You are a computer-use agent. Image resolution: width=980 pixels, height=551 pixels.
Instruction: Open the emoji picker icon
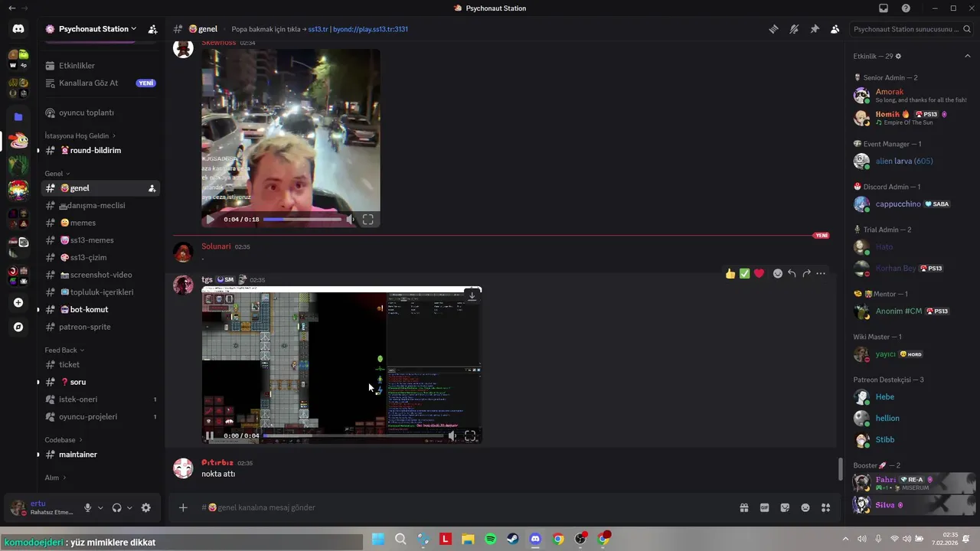(x=805, y=507)
